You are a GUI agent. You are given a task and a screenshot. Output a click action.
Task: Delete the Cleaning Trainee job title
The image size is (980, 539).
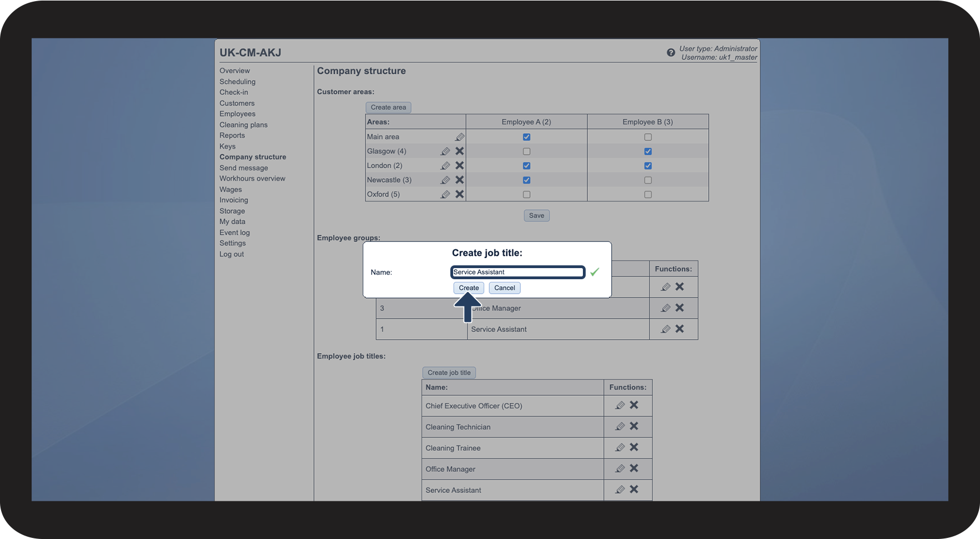click(634, 447)
